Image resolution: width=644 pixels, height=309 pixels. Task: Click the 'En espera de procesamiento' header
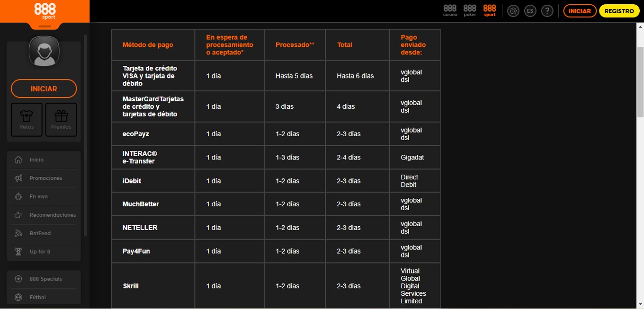pos(230,45)
